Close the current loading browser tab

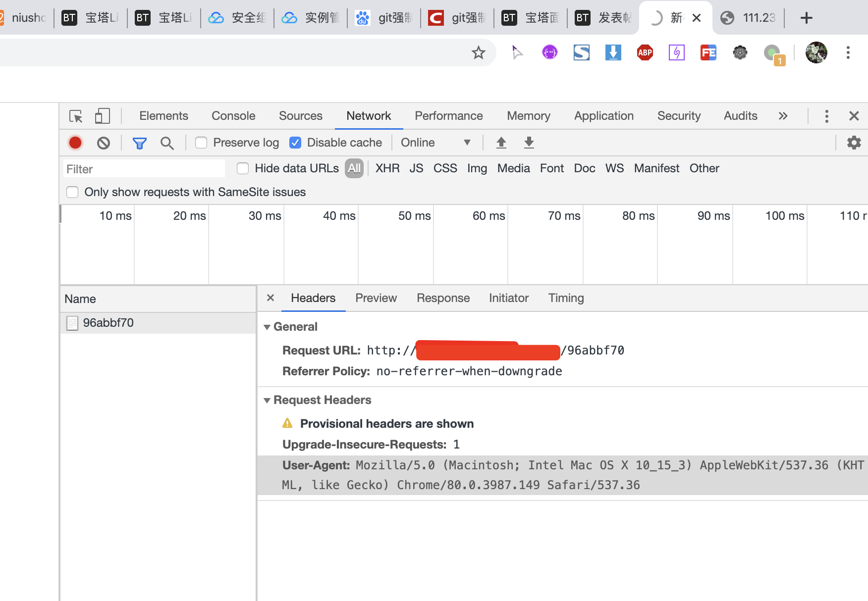point(697,18)
